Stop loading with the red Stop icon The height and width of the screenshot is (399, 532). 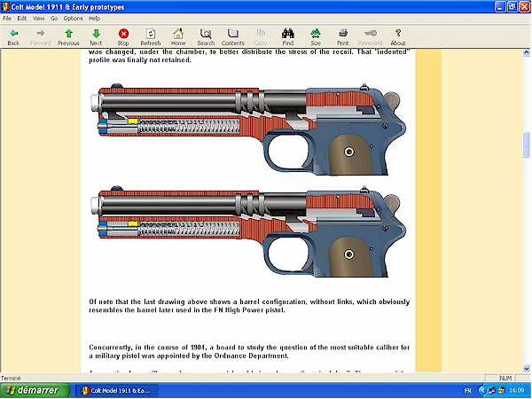pos(123,37)
